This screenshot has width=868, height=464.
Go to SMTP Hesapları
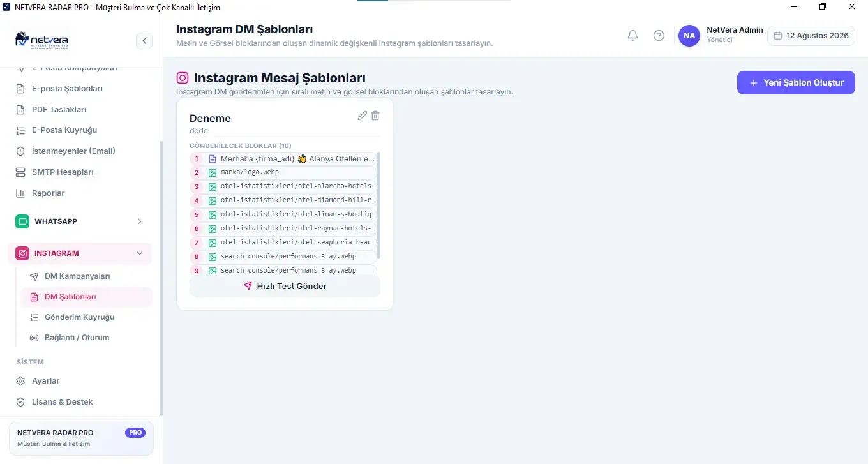[x=80, y=172]
